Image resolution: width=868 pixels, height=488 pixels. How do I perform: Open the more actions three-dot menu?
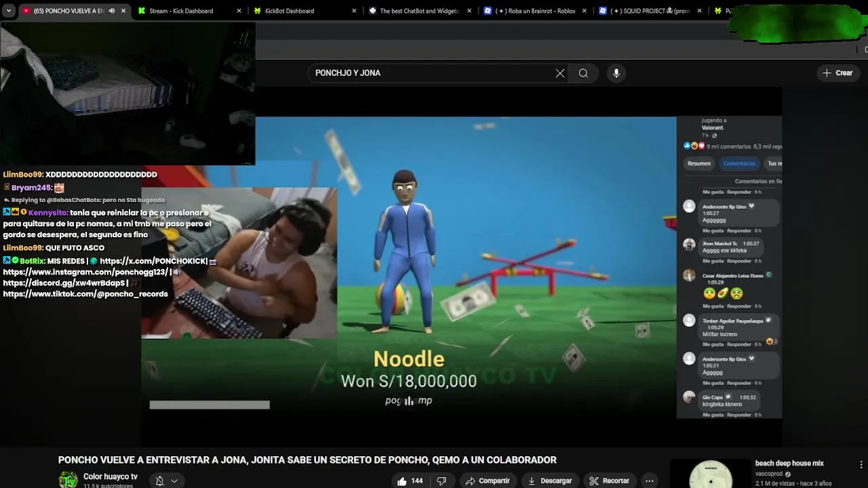tap(649, 481)
